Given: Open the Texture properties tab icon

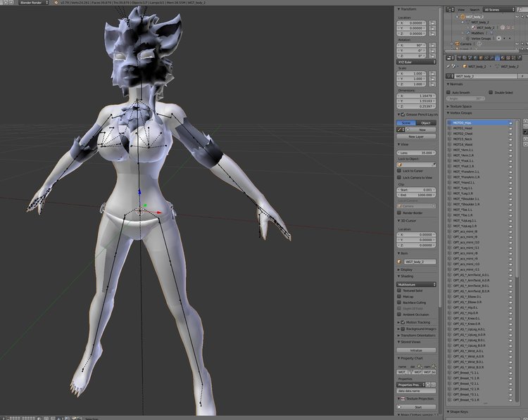Looking at the screenshot, I should pyautogui.click(x=508, y=58).
